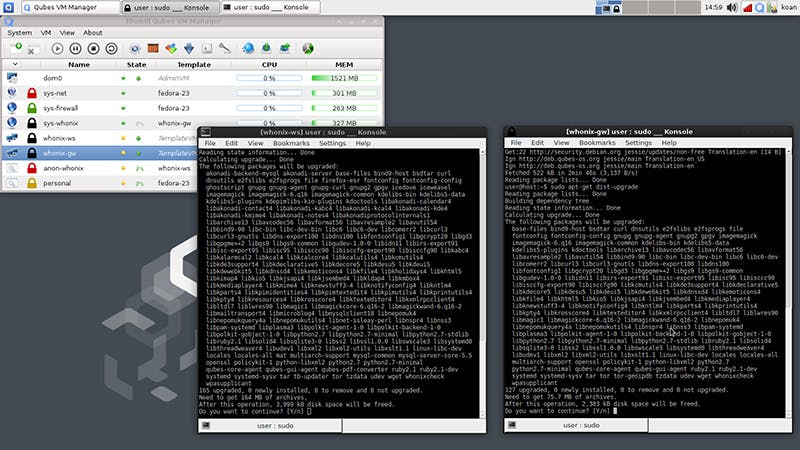Open Settings menu in whonix-gw Konsole
The width and height of the screenshot is (800, 450).
click(638, 143)
